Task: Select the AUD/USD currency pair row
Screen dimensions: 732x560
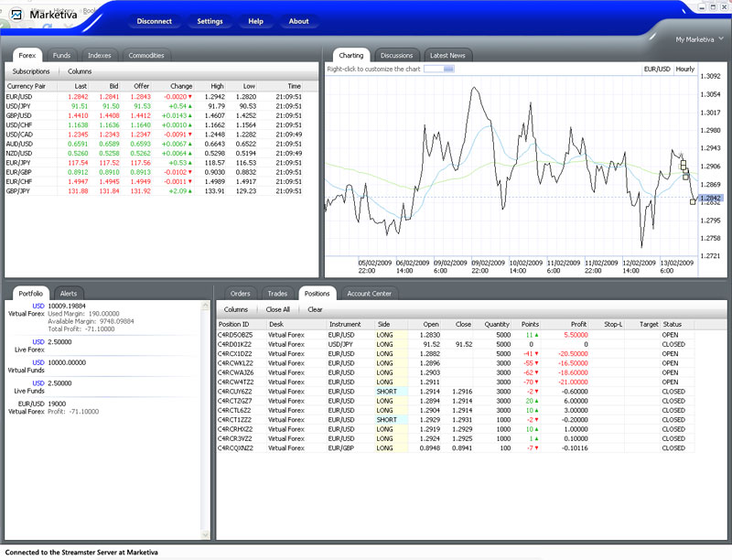Action: [x=154, y=144]
